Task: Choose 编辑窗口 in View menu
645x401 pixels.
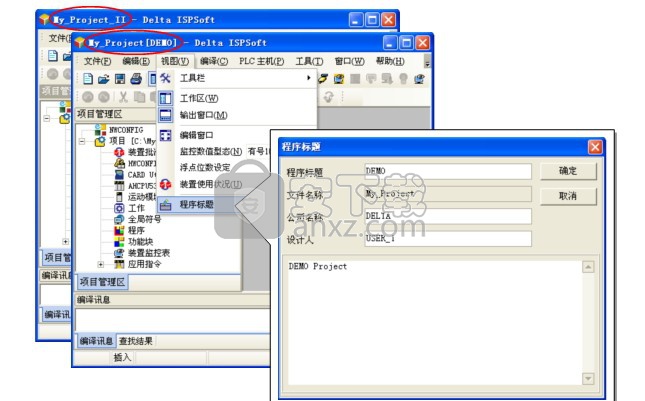Action: (197, 135)
